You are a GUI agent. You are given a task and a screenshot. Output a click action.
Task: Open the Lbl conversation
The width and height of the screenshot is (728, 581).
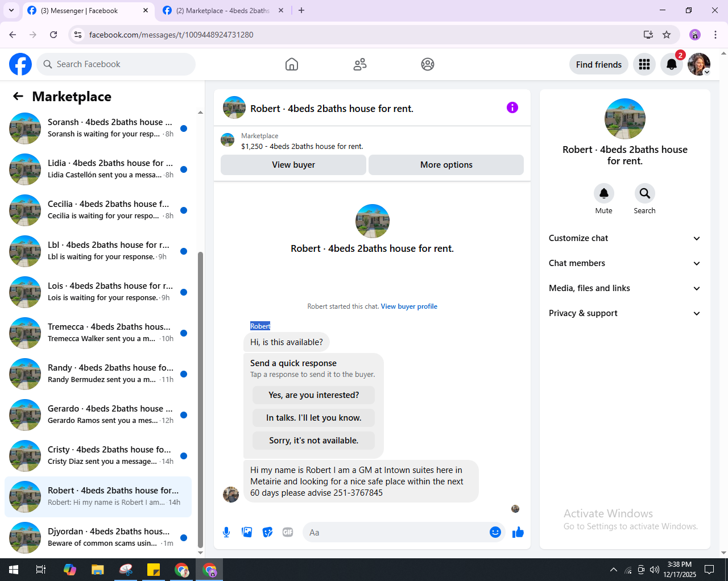(x=98, y=251)
